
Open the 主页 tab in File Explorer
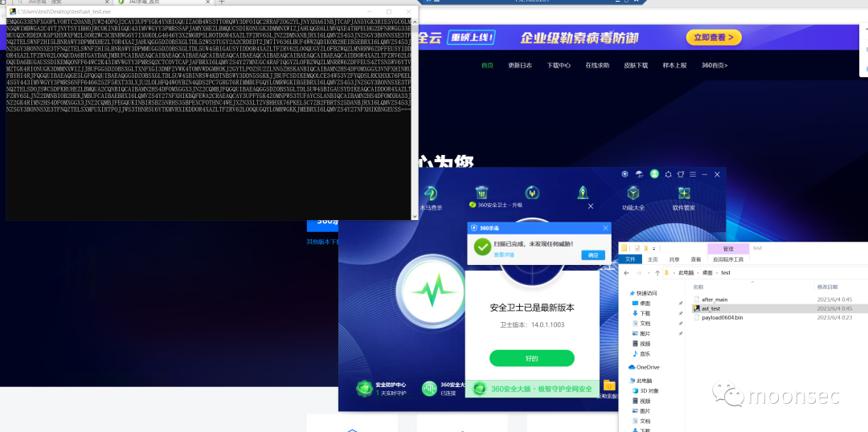653,259
